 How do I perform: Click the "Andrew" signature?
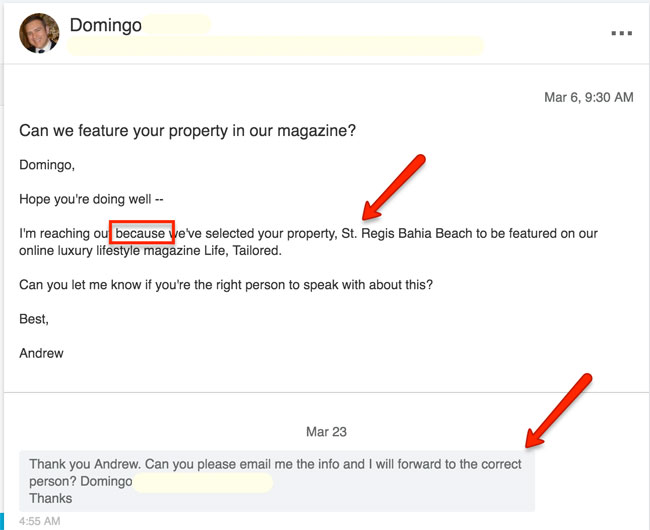coord(44,353)
